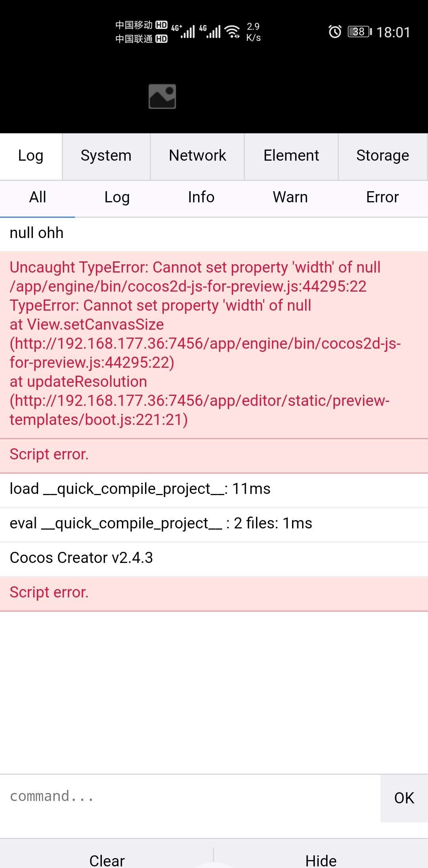This screenshot has width=428, height=868.
Task: Tap the battery level indicator
Action: pos(359,32)
